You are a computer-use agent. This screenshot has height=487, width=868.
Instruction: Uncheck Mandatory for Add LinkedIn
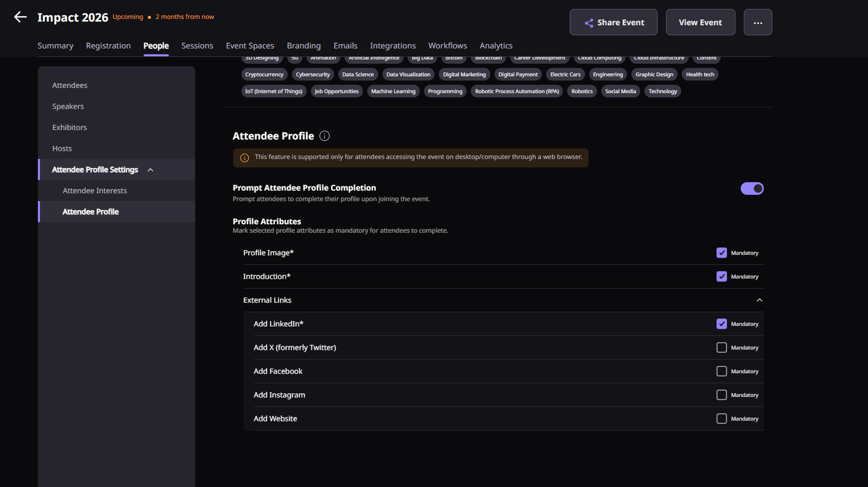point(722,324)
